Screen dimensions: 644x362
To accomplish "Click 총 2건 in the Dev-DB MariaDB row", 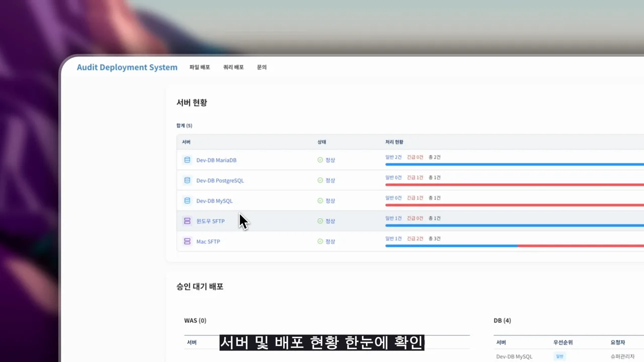I will [x=434, y=157].
